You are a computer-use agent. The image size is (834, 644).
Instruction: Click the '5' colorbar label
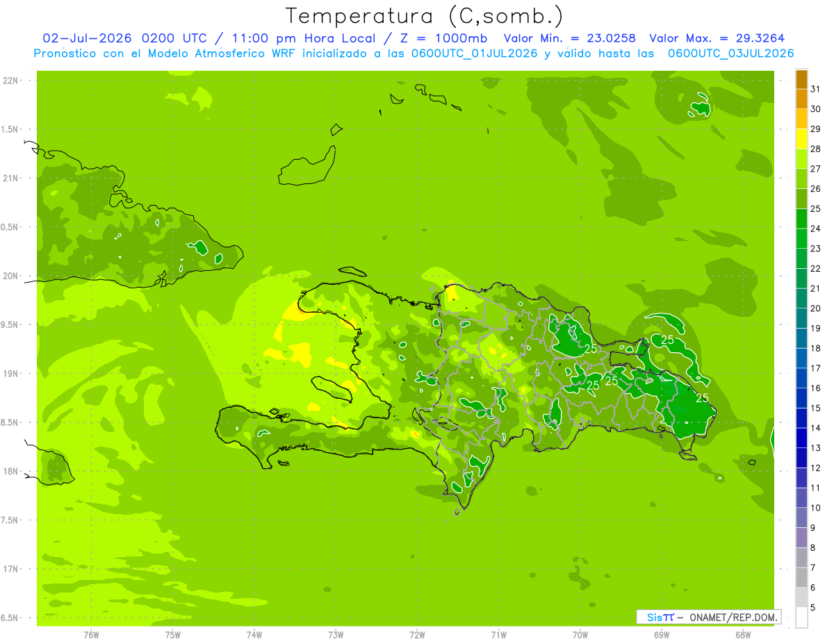[x=813, y=608]
